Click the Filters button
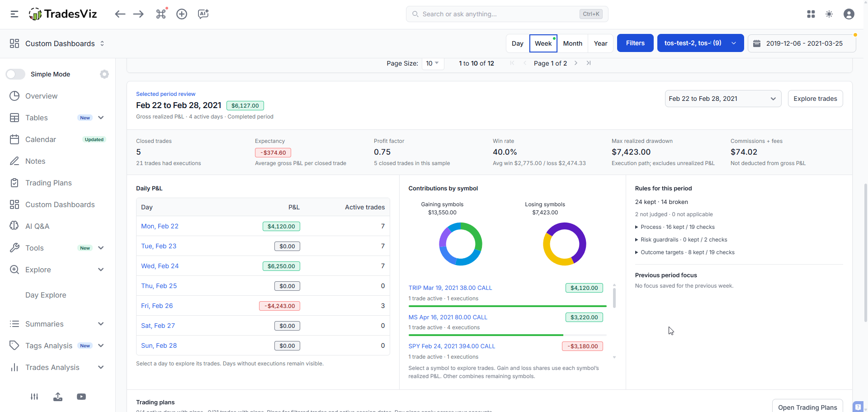868x412 pixels. click(x=635, y=43)
